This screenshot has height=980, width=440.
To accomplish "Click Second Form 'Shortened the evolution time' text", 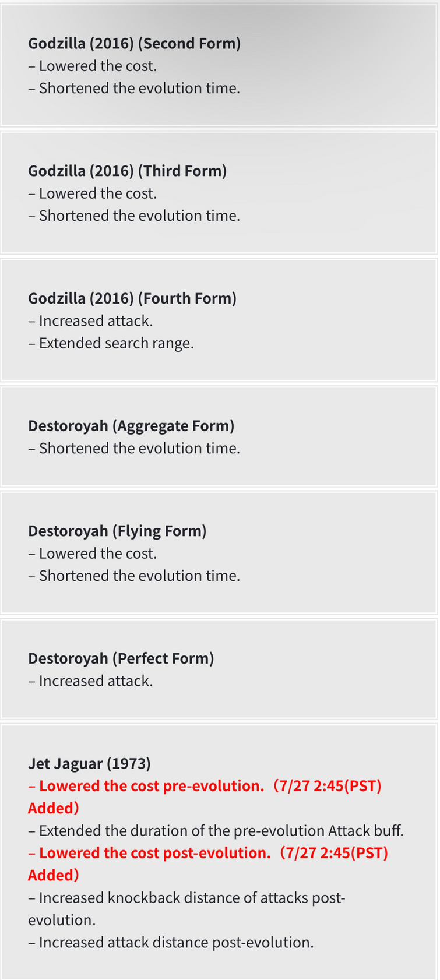I will (x=134, y=88).
